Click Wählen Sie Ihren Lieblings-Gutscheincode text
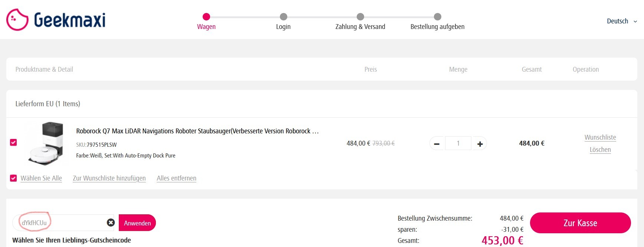 pyautogui.click(x=72, y=240)
